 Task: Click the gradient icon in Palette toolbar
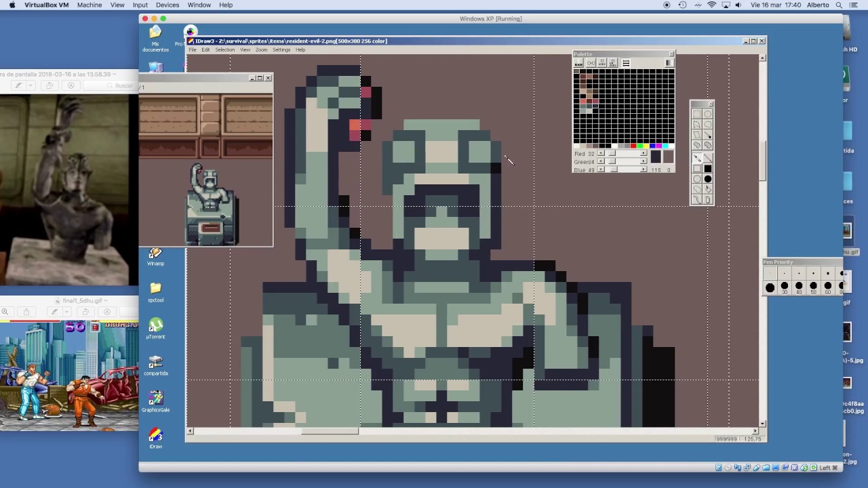[x=669, y=63]
